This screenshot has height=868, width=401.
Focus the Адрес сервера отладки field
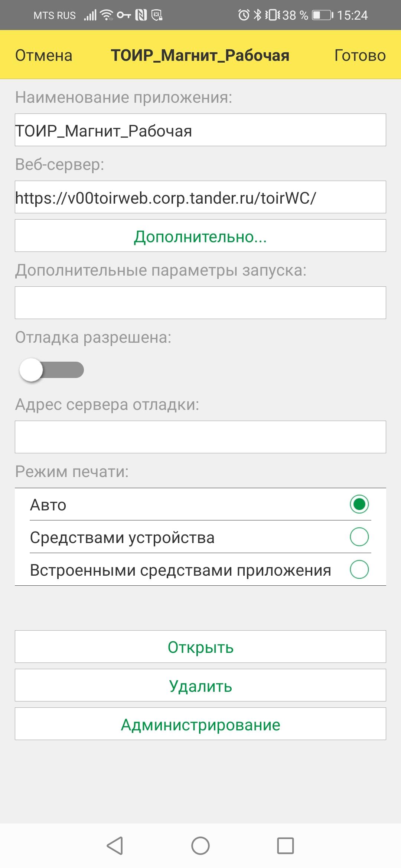[x=200, y=437]
